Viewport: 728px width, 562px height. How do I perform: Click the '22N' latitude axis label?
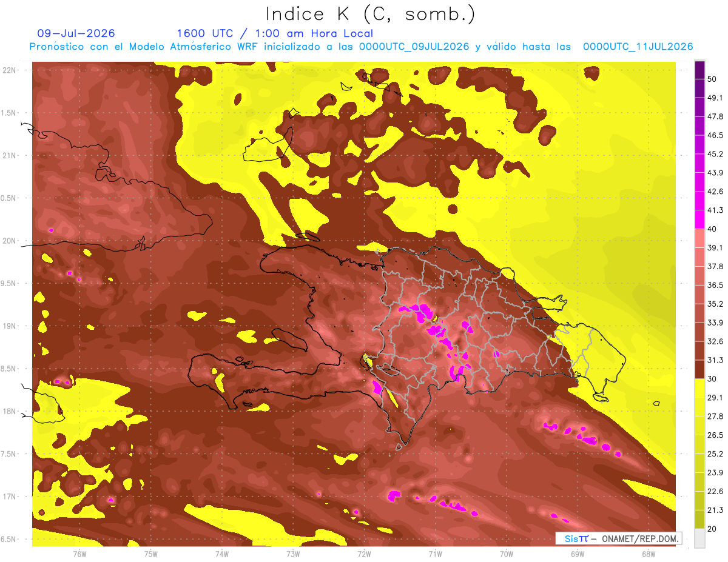[10, 70]
